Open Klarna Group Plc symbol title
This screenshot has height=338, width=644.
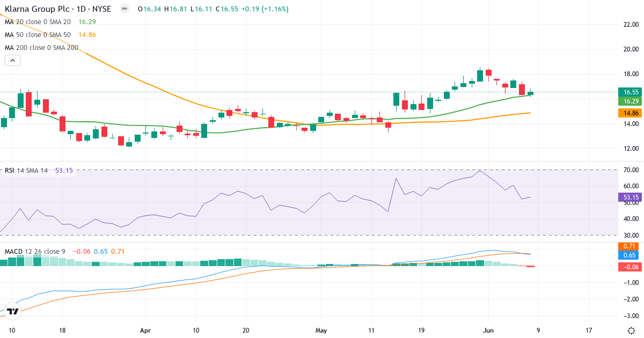pos(38,9)
